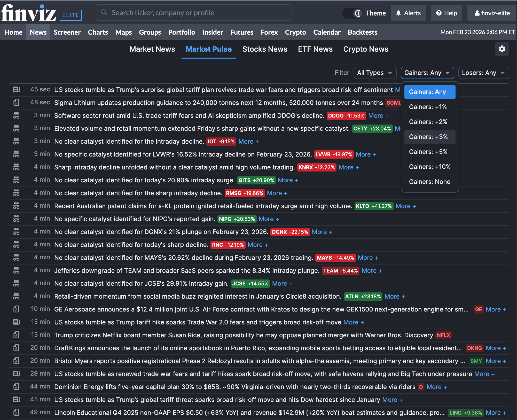This screenshot has height=420, width=517.
Task: Click newspaper icon beside 45 sec story
Action: tap(16, 90)
